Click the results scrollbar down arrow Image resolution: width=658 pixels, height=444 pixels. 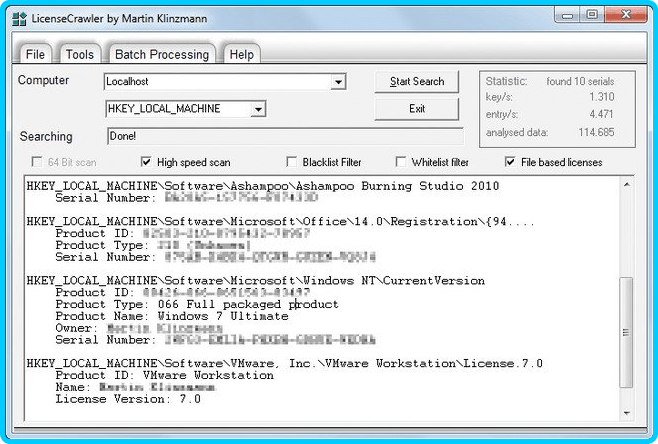[x=626, y=410]
